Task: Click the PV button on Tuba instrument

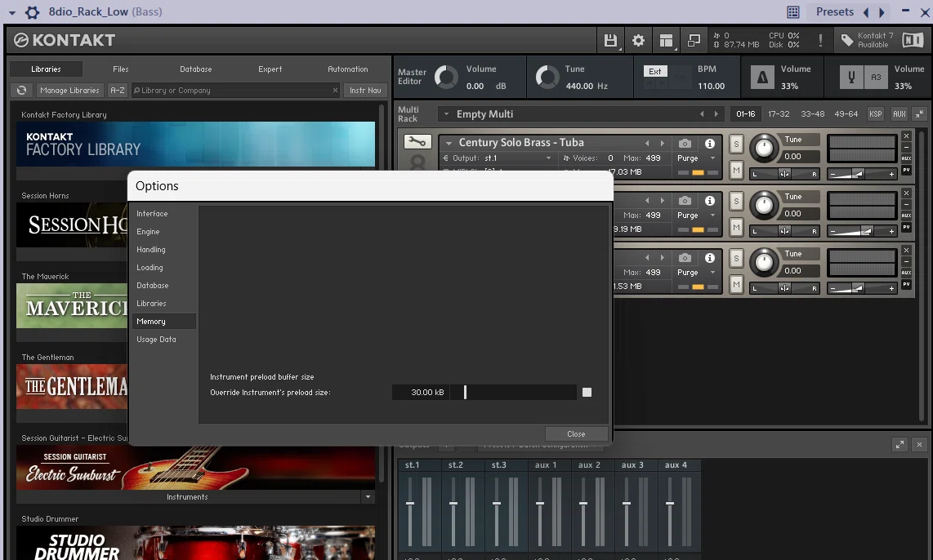Action: (906, 170)
